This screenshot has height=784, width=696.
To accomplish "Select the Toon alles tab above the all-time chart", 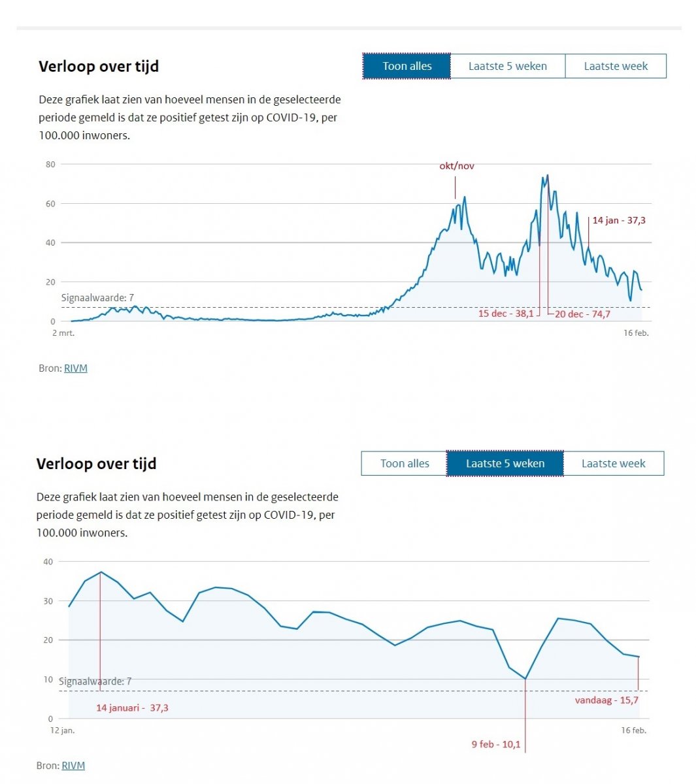I will 406,66.
